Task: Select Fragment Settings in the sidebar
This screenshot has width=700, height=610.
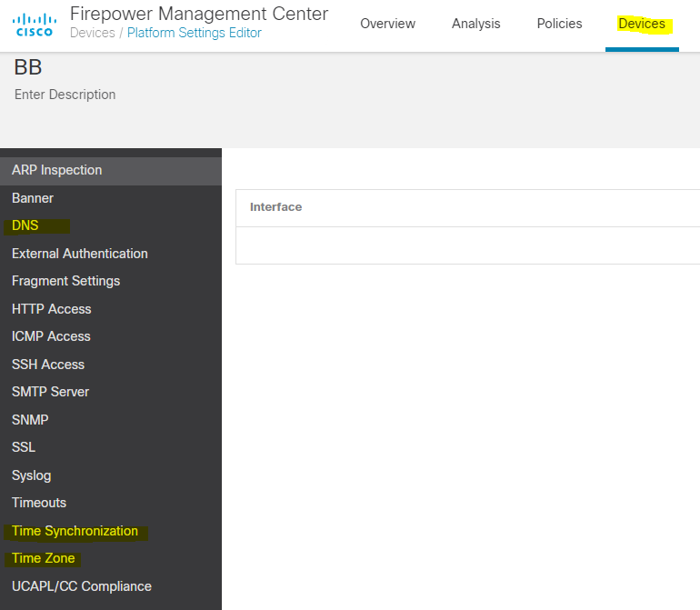Action: (x=65, y=281)
